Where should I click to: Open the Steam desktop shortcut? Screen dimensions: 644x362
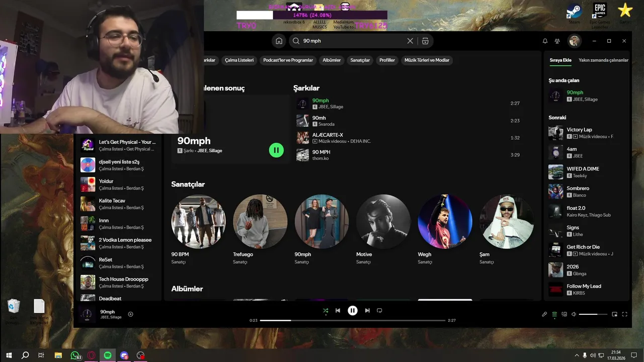[574, 14]
